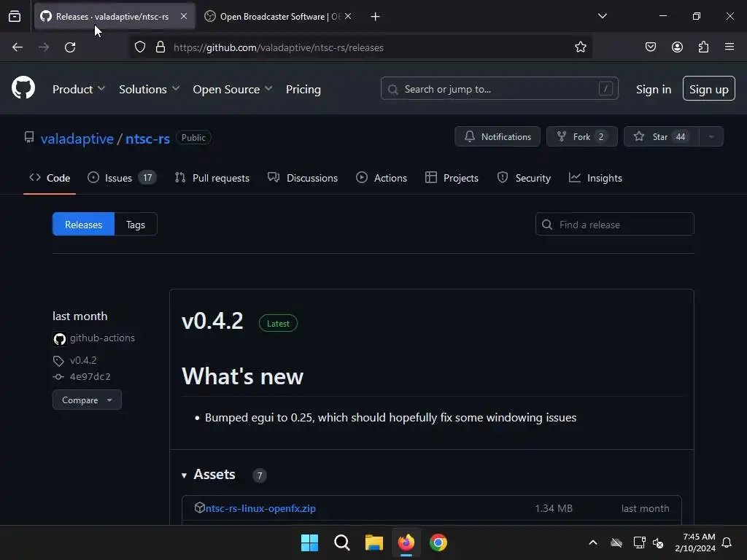Screen dimensions: 747x560
Task: Open the Discussions tab
Action: tap(303, 178)
